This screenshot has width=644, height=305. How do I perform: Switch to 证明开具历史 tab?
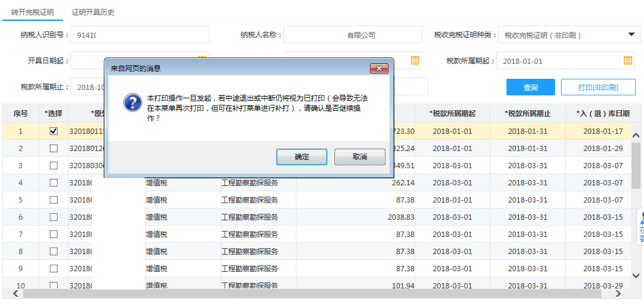(x=93, y=12)
